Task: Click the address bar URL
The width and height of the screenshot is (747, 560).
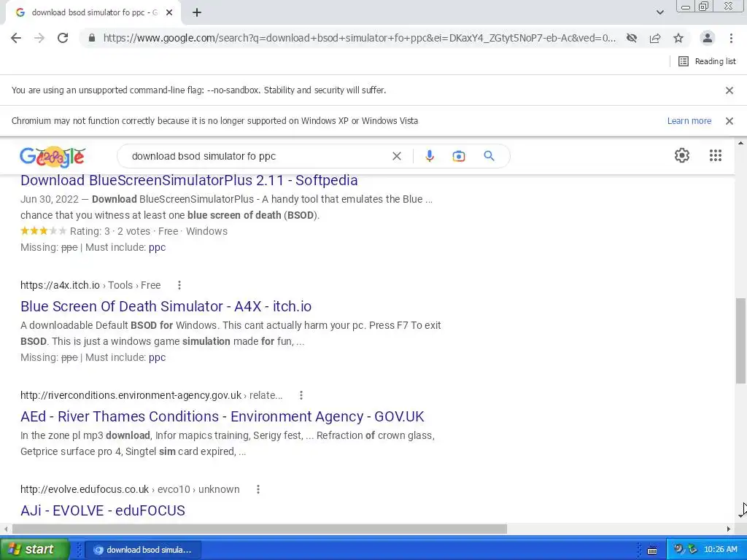Action: click(x=359, y=38)
